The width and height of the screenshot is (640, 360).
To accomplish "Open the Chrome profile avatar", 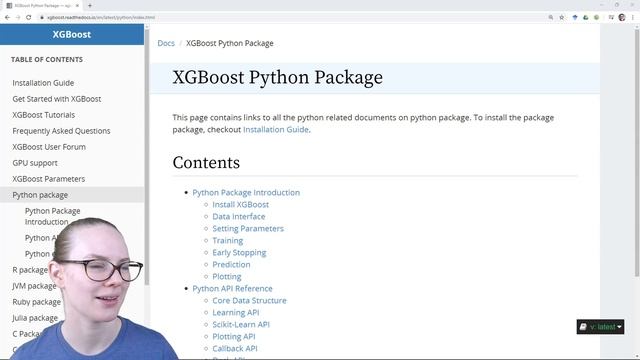I will [622, 18].
